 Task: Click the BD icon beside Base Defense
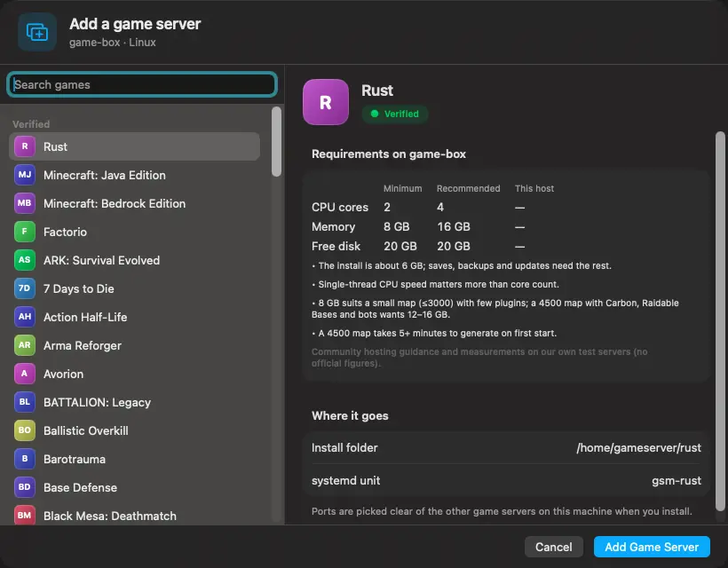coord(25,487)
